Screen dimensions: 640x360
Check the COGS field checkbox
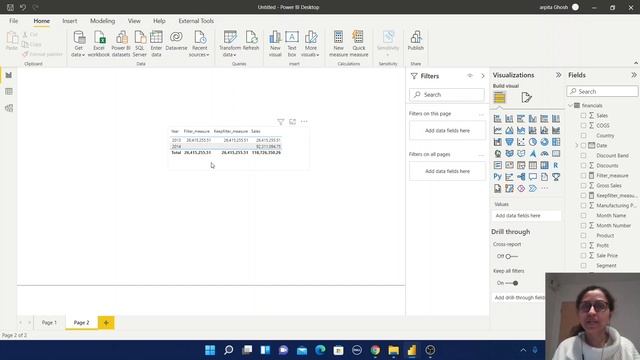[583, 126]
